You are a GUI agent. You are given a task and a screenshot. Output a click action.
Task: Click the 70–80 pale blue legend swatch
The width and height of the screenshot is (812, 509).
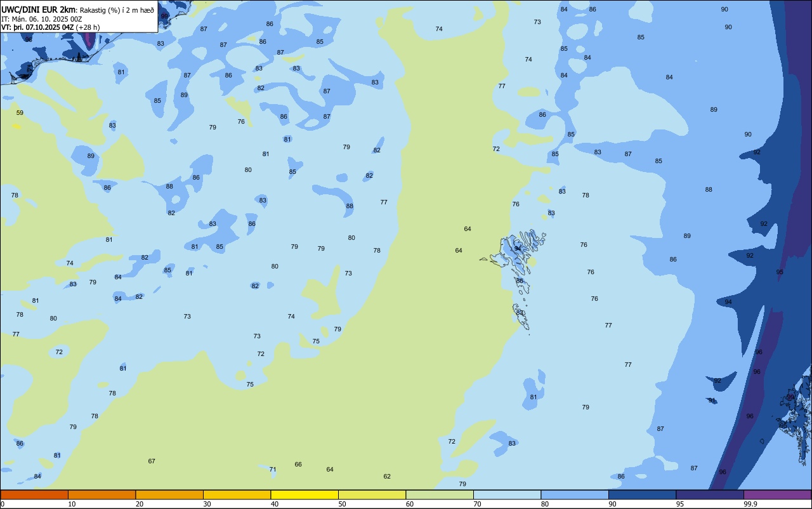click(507, 494)
